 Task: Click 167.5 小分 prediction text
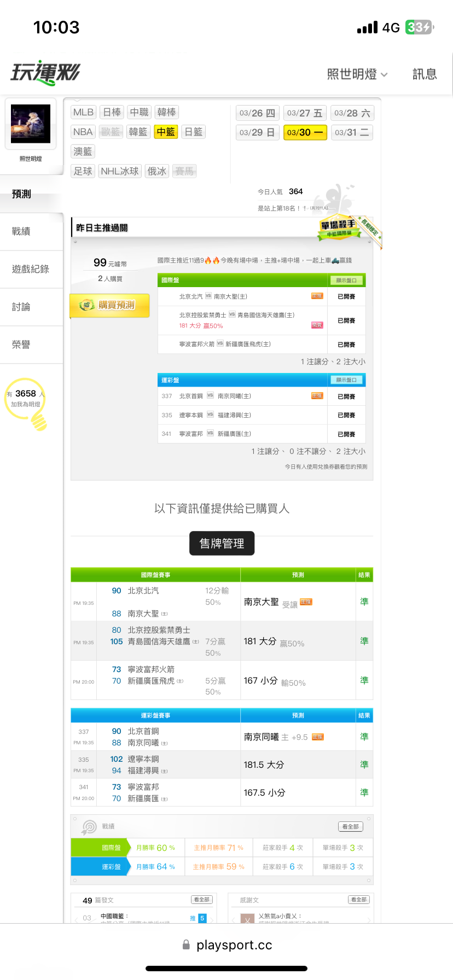click(265, 793)
